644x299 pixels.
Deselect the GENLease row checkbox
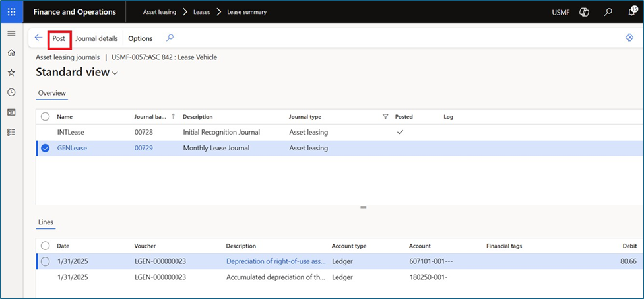[45, 148]
